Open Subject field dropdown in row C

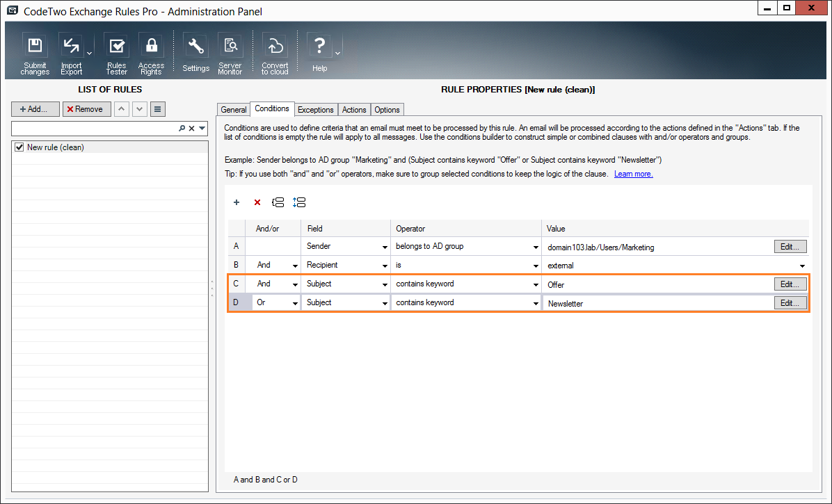[385, 284]
